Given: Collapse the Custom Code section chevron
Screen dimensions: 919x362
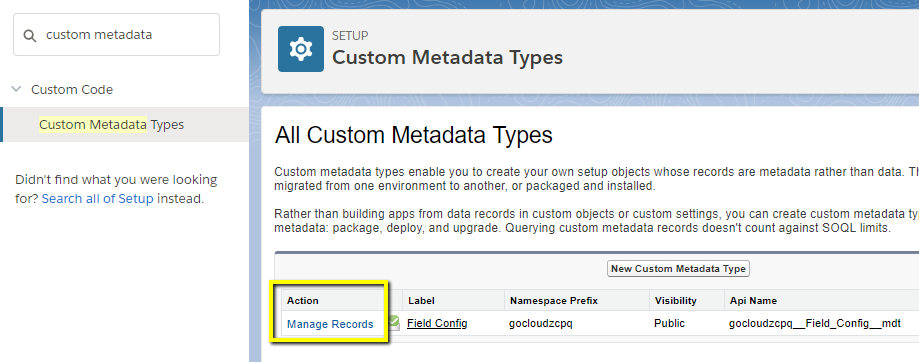Looking at the screenshot, I should 16,90.
